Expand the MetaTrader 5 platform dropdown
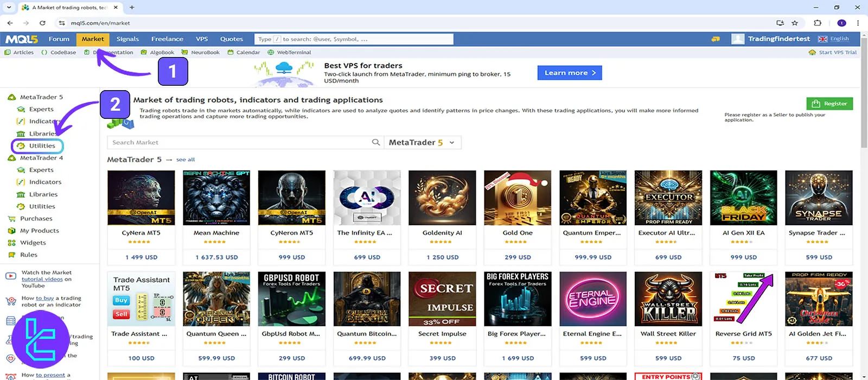The width and height of the screenshot is (868, 380). (x=423, y=142)
